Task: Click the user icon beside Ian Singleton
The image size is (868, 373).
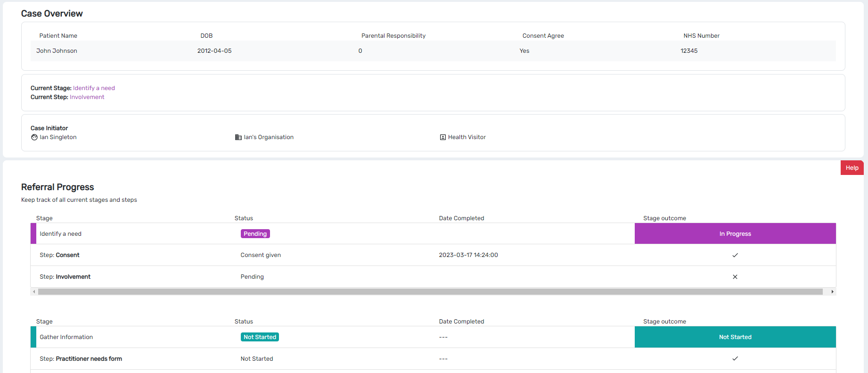Action: click(x=34, y=137)
